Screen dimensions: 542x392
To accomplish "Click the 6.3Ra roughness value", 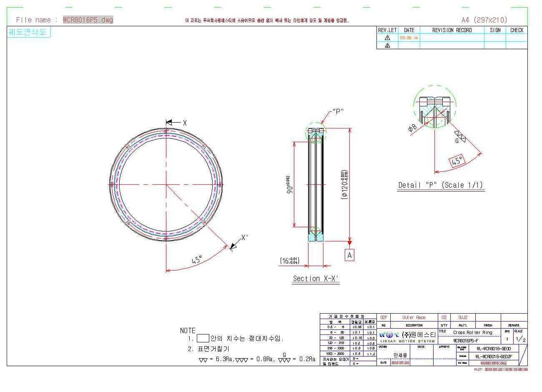I will tap(224, 359).
